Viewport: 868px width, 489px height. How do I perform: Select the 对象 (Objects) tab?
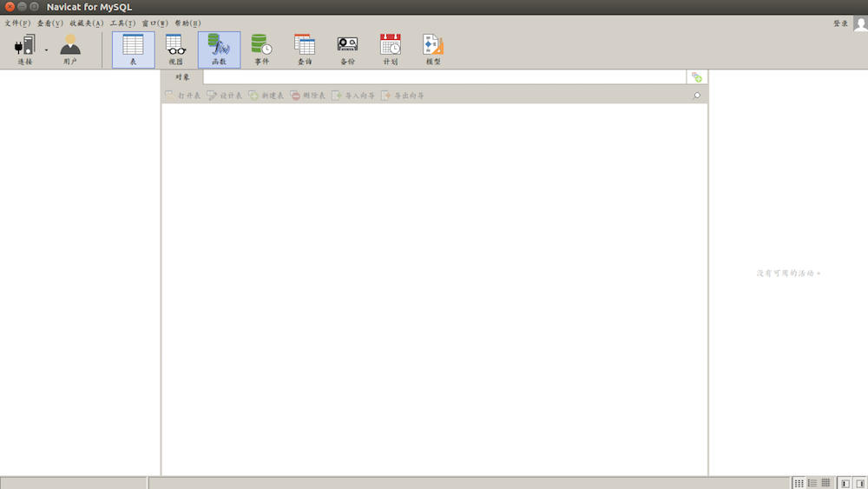pos(182,77)
